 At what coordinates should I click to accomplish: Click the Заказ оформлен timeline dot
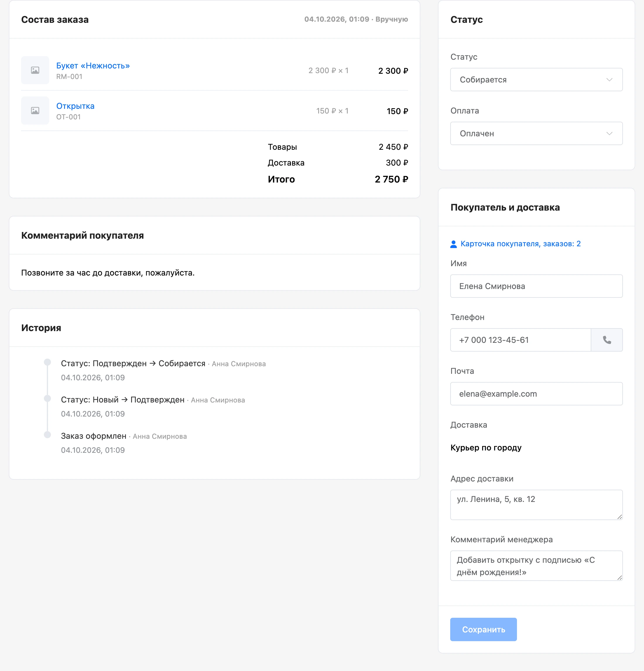(48, 435)
